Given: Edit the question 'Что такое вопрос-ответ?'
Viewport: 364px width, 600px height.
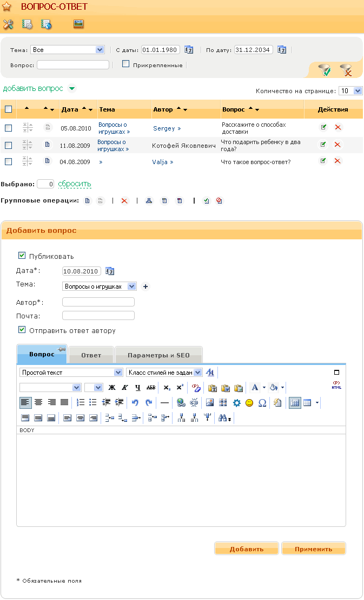Looking at the screenshot, I should coord(323,161).
